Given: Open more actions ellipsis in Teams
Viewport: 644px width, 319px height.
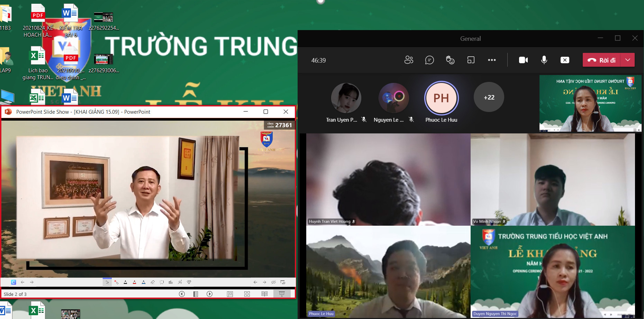Looking at the screenshot, I should [x=492, y=60].
